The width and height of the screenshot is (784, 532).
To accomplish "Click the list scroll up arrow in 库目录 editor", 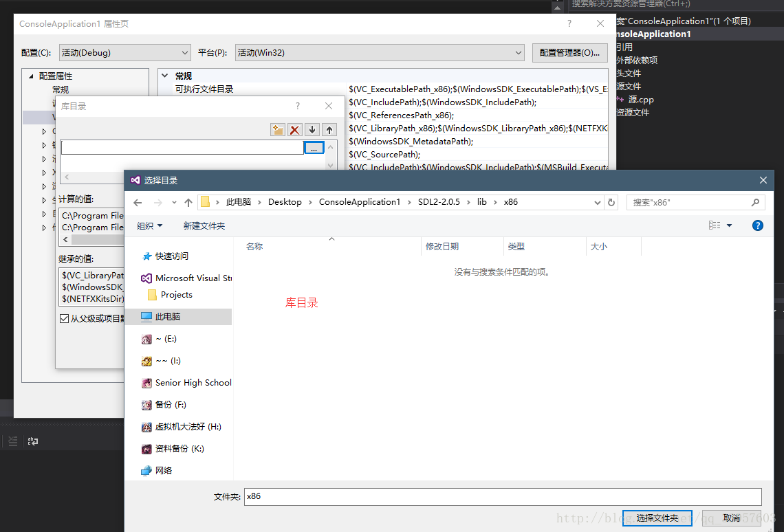I will (331, 147).
